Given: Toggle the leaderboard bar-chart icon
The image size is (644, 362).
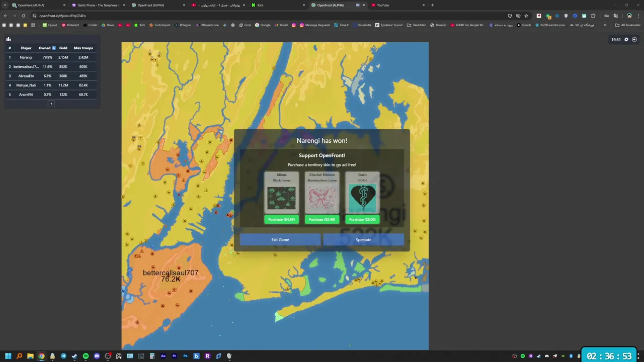Looking at the screenshot, I should pyautogui.click(x=8, y=39).
